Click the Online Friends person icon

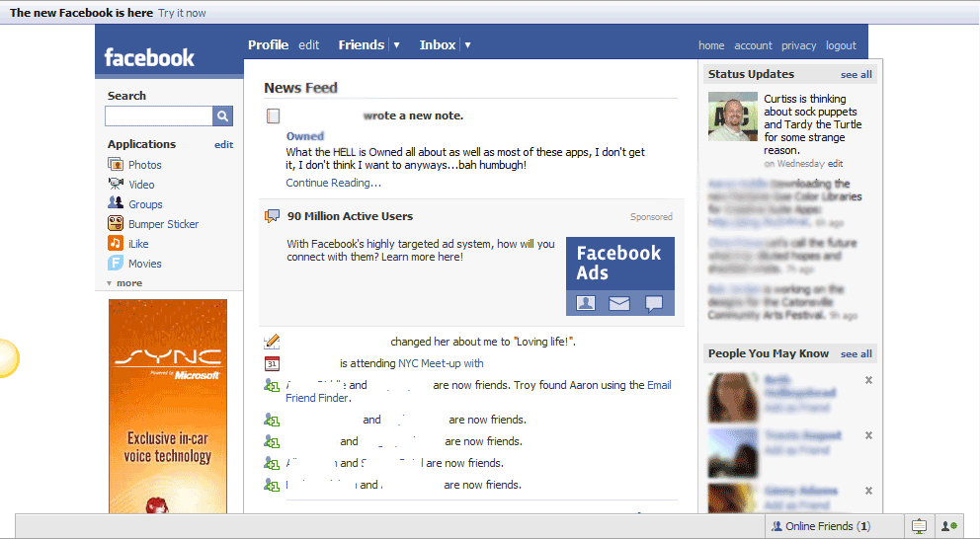point(776,526)
